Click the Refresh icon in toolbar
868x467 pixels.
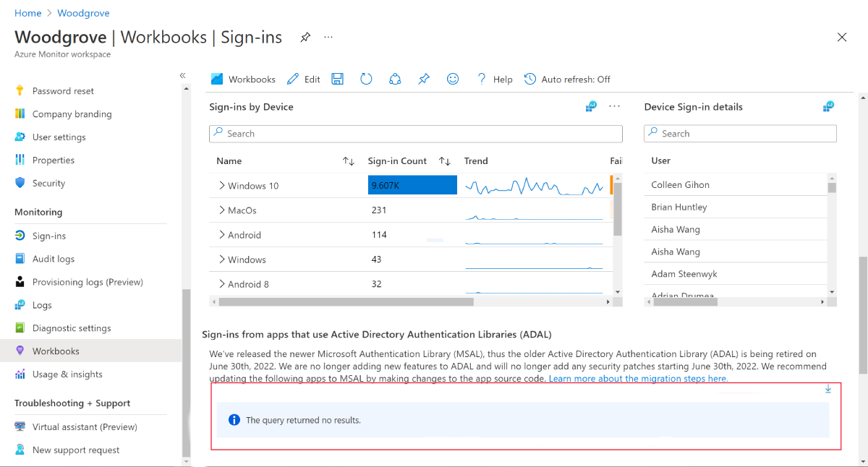(x=366, y=79)
